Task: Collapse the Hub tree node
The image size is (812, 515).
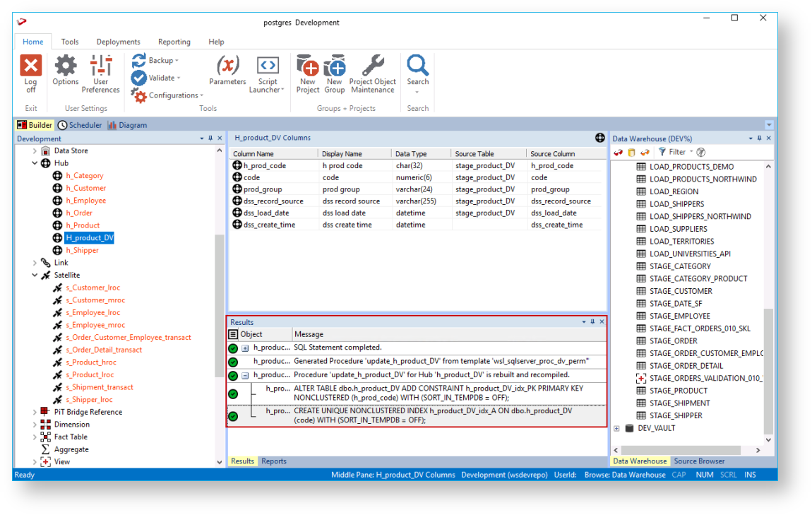Action: pos(35,163)
